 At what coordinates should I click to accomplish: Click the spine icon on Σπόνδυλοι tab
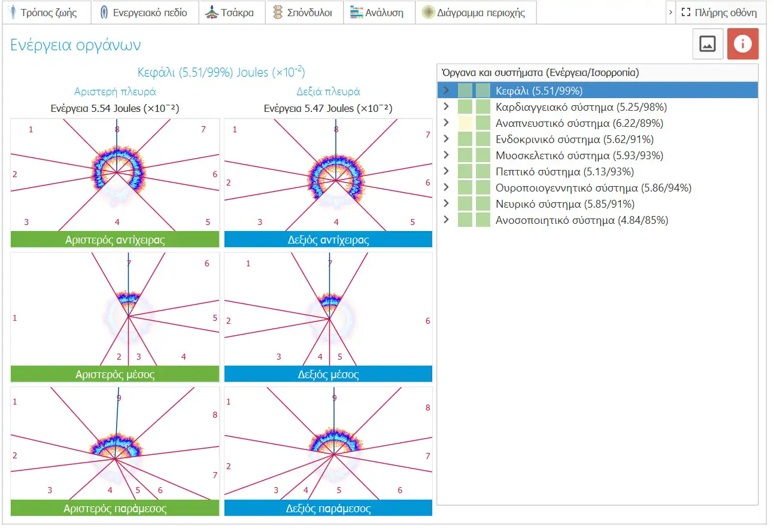[278, 13]
